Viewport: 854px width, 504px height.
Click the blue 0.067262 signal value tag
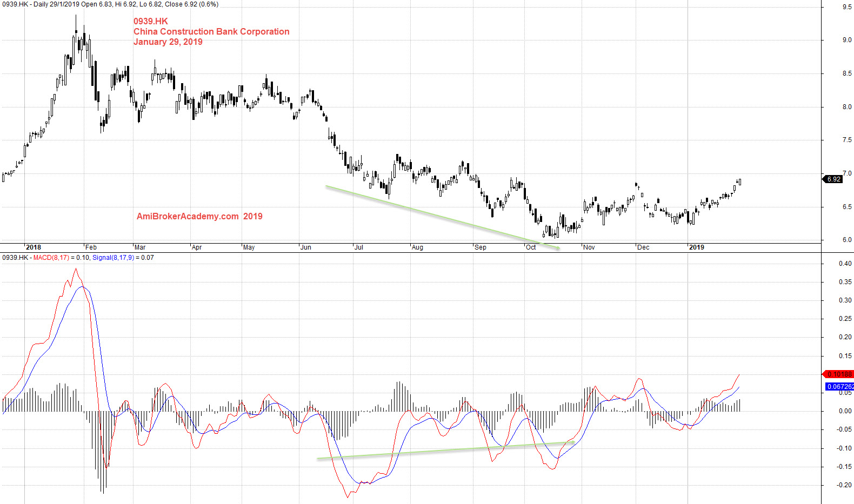click(x=840, y=387)
